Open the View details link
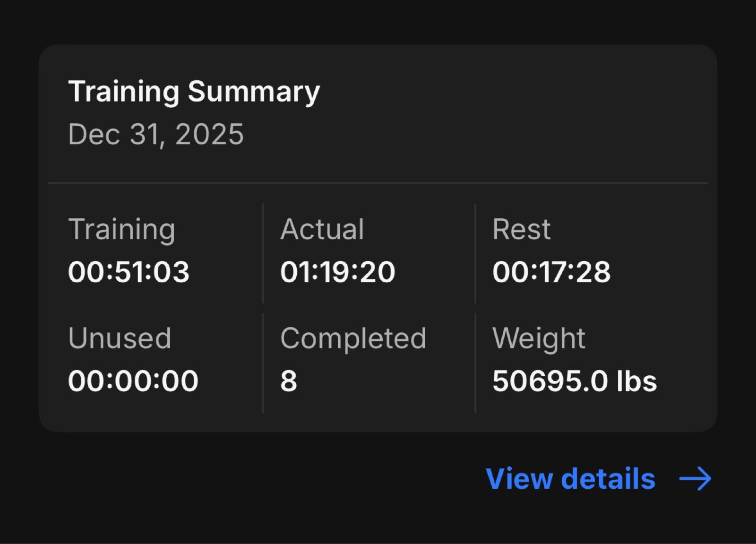The image size is (756, 544). tap(570, 479)
